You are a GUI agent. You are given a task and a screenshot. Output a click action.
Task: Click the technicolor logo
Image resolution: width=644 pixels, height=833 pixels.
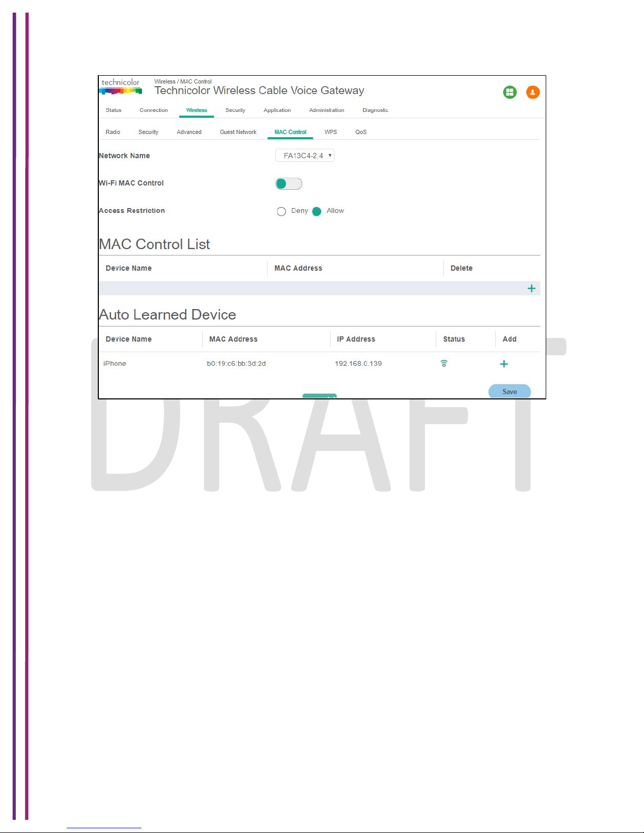[x=120, y=87]
